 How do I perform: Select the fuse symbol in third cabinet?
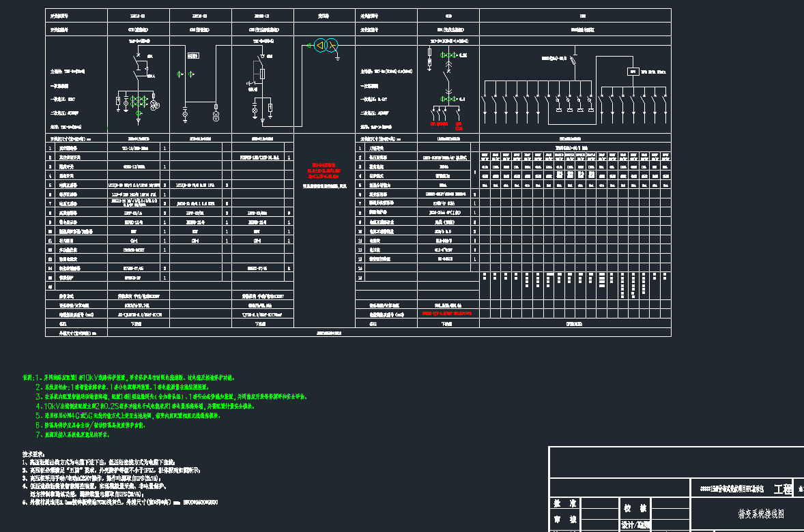click(262, 73)
